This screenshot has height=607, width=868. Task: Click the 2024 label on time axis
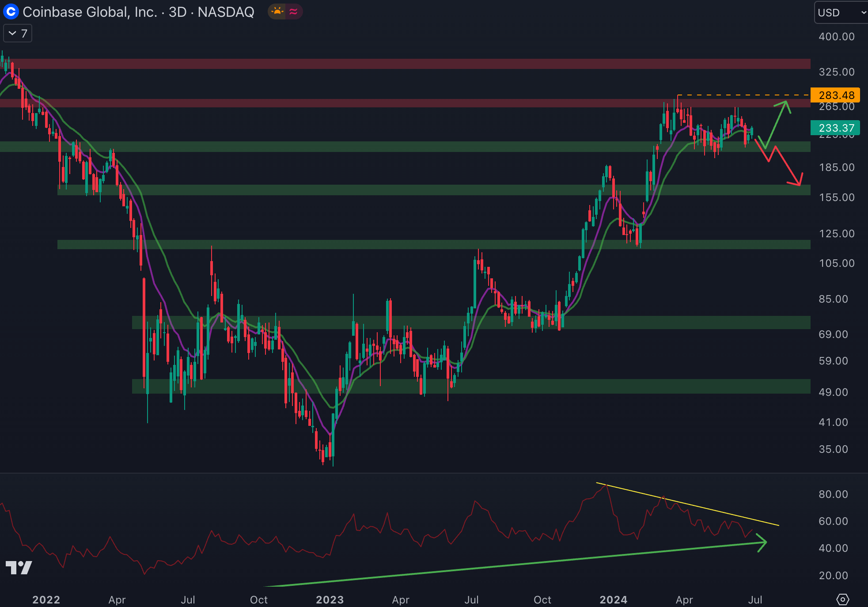(x=613, y=599)
